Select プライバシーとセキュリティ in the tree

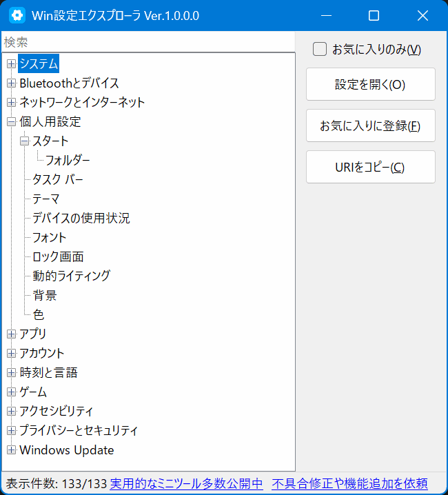[x=79, y=431]
